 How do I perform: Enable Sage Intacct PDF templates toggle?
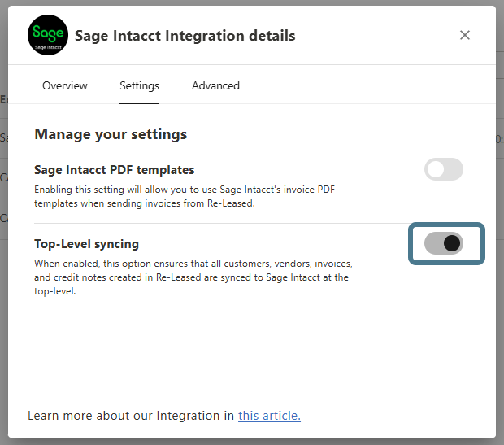point(444,169)
